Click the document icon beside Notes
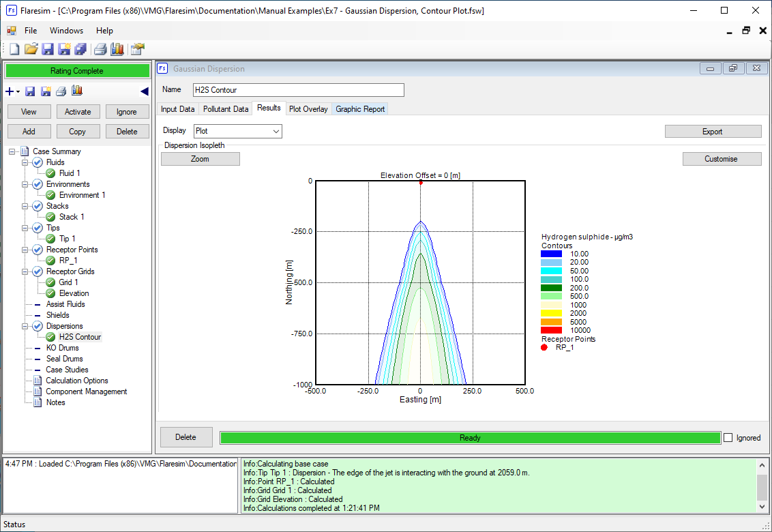The height and width of the screenshot is (532, 772). (38, 402)
